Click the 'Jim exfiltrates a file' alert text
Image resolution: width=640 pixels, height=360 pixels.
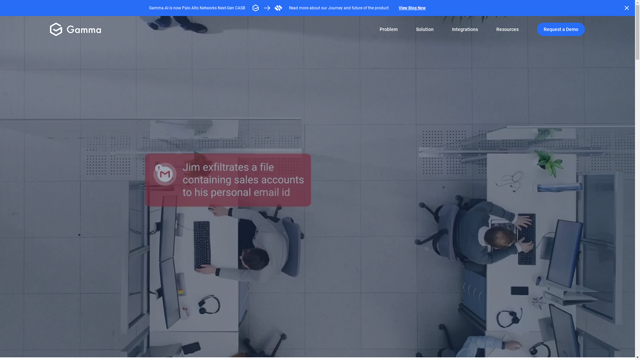(243, 180)
